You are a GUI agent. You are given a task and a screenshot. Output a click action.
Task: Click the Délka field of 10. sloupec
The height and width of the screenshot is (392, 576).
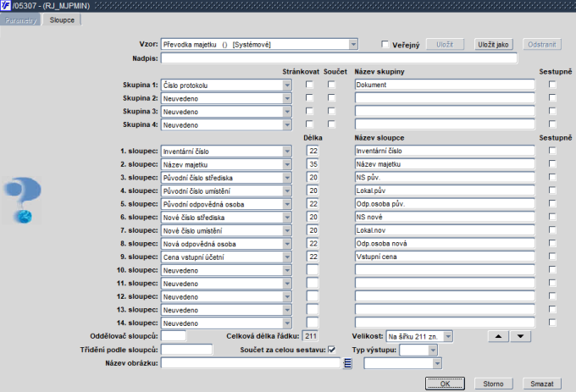pyautogui.click(x=313, y=270)
